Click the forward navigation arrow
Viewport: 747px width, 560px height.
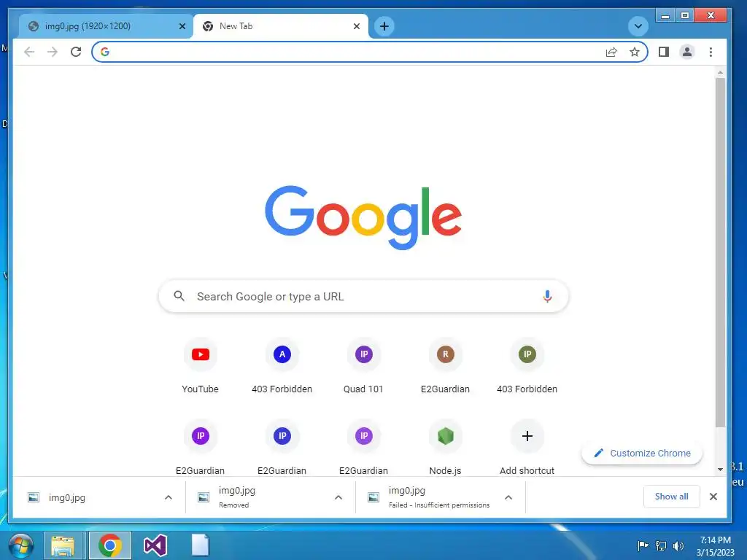[53, 52]
